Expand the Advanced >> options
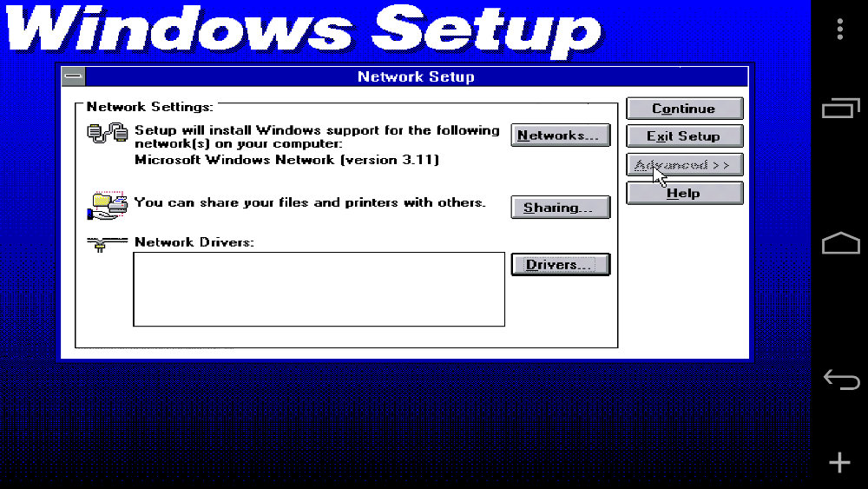The width and height of the screenshot is (868, 489). [684, 165]
